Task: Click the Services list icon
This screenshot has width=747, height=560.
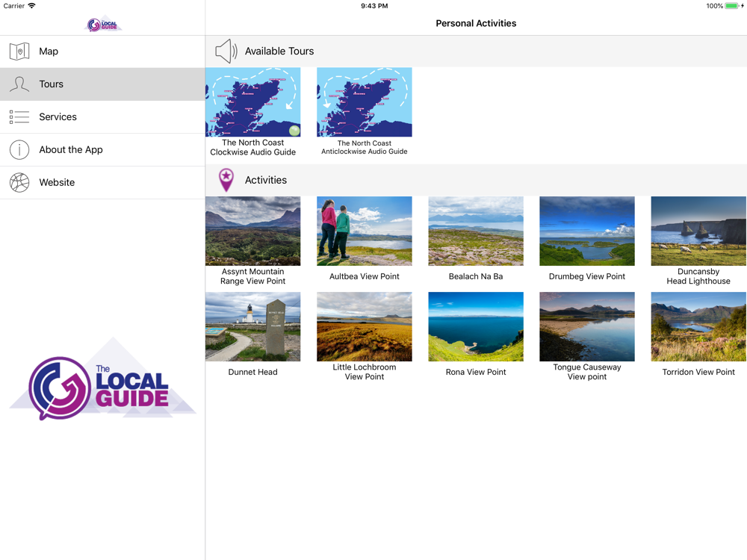Action: (19, 116)
